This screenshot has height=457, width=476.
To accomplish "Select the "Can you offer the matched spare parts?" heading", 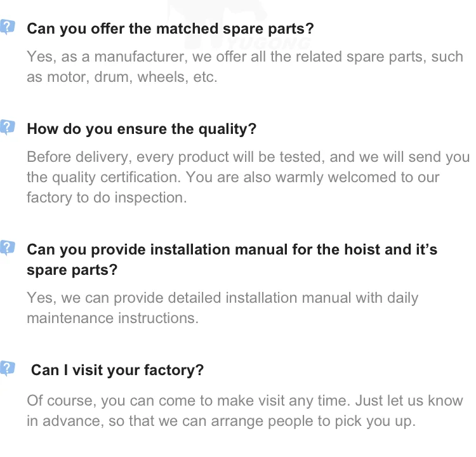I will pos(170,29).
